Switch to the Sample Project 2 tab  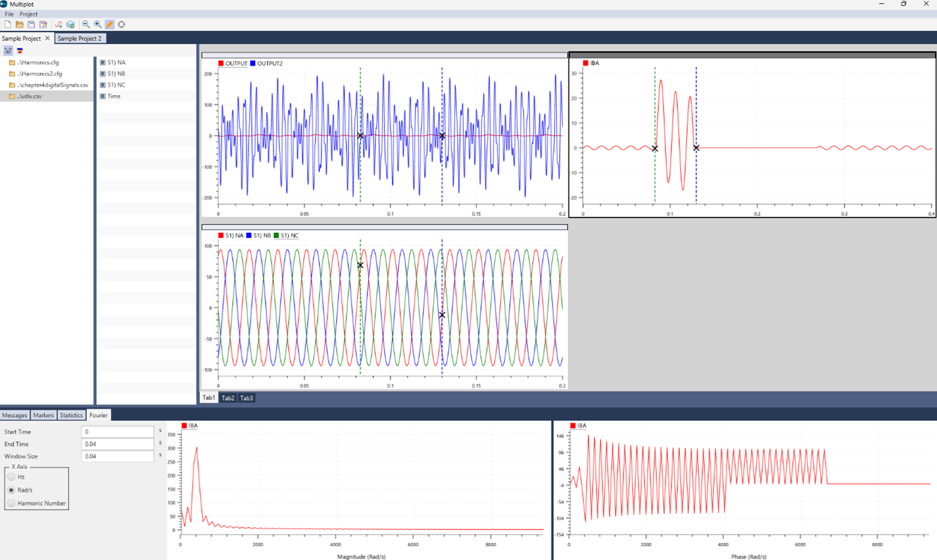[x=80, y=38]
